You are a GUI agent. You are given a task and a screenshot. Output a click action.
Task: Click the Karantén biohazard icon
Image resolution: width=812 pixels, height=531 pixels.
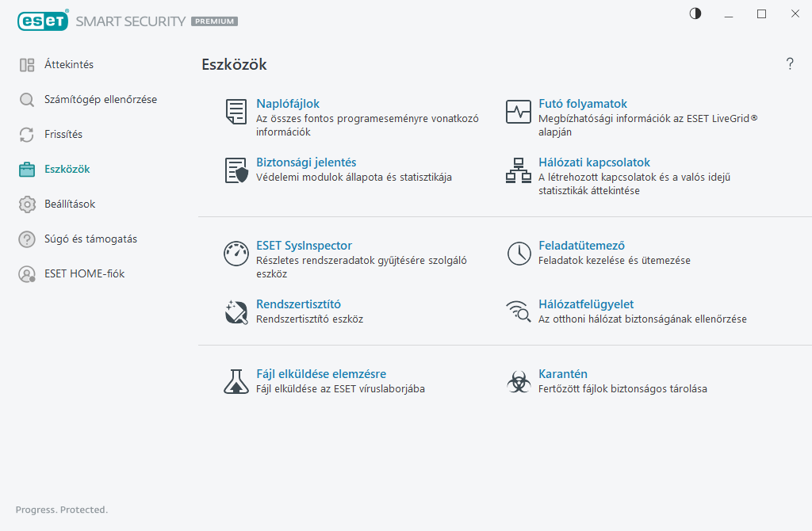point(519,382)
